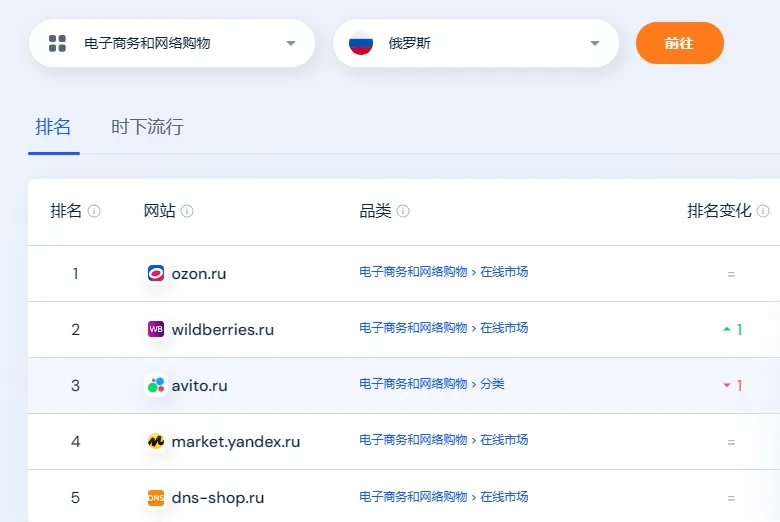Click info icon next to 排名 header

(x=94, y=211)
